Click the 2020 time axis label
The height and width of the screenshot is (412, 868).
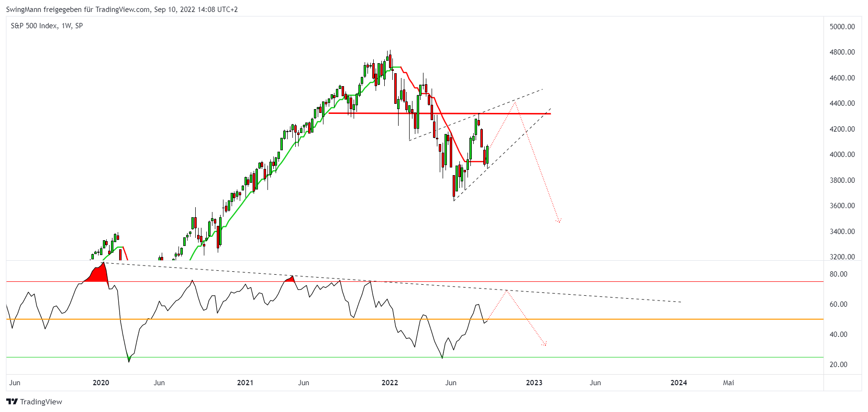point(101,383)
